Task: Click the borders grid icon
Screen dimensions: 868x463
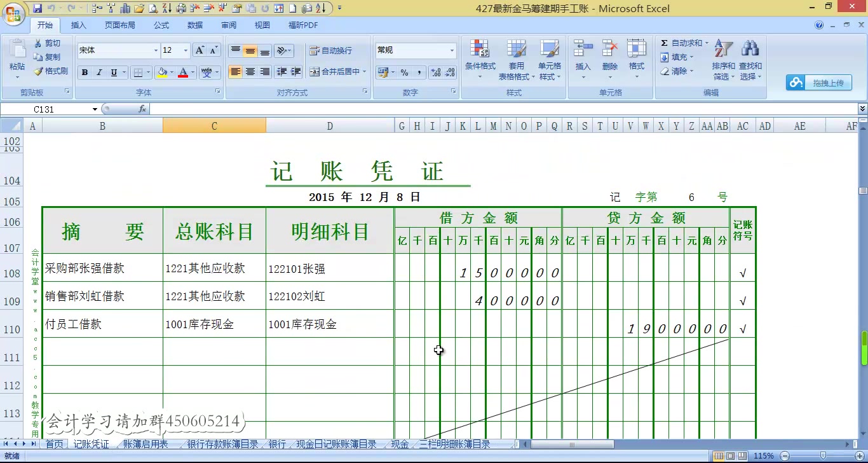Action: 139,73
